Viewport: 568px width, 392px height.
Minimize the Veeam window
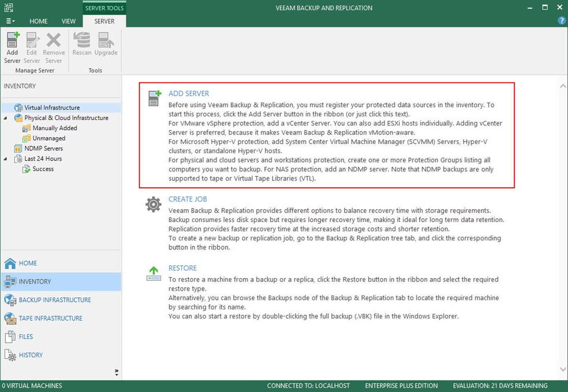tap(530, 7)
